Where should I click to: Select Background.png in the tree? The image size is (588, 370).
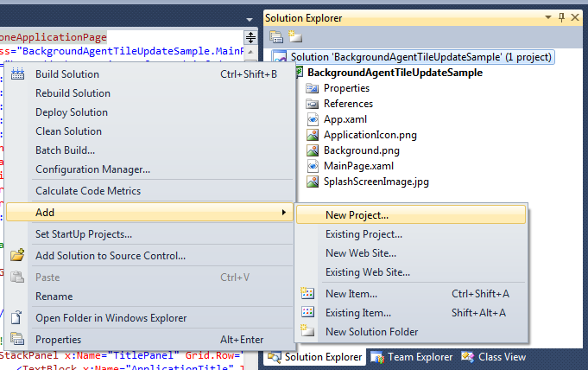(x=362, y=150)
